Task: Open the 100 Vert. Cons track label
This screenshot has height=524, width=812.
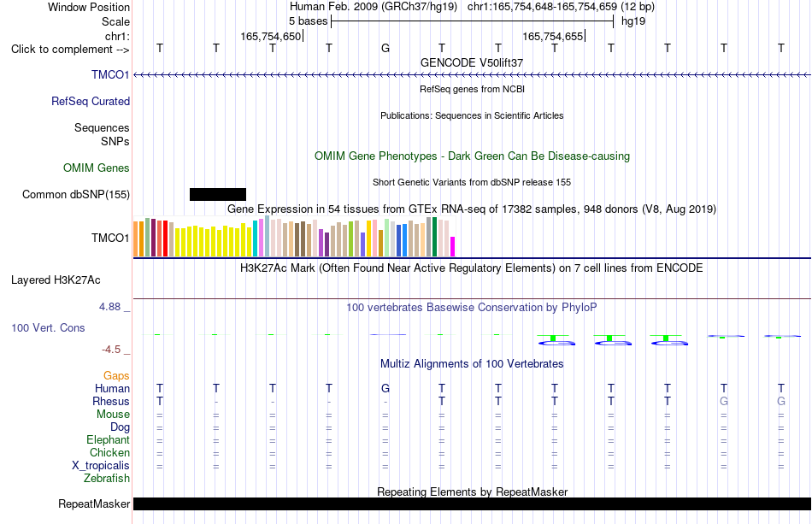Action: [48, 327]
